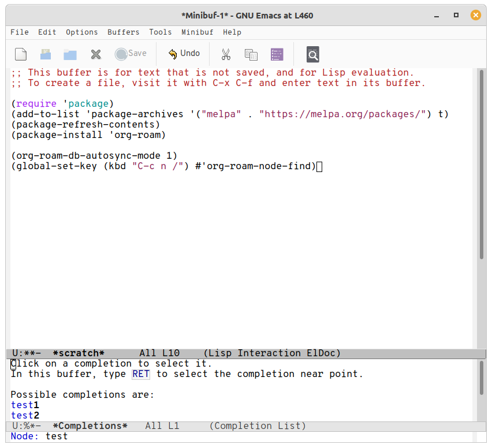Open the File menu
This screenshot has height=448, width=492.
point(20,32)
